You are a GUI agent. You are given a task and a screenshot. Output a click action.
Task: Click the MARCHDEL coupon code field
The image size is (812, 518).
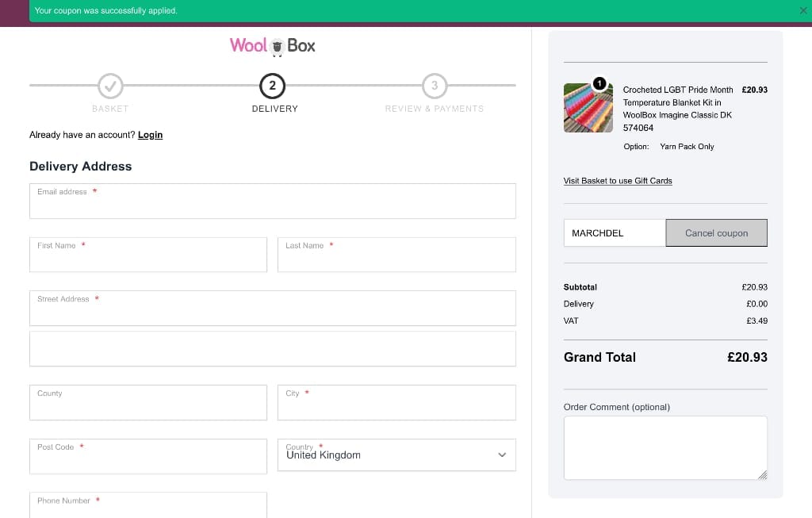coord(615,233)
